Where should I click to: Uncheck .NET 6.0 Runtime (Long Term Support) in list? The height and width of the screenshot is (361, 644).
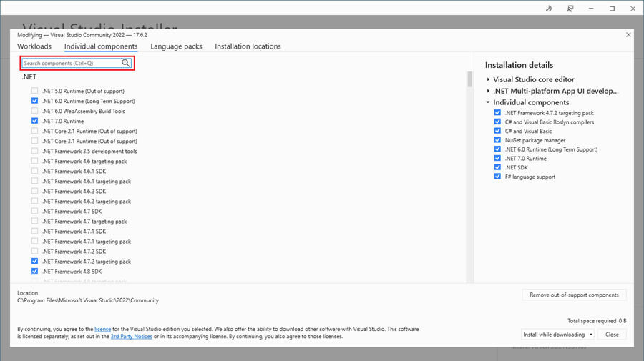pos(34,101)
